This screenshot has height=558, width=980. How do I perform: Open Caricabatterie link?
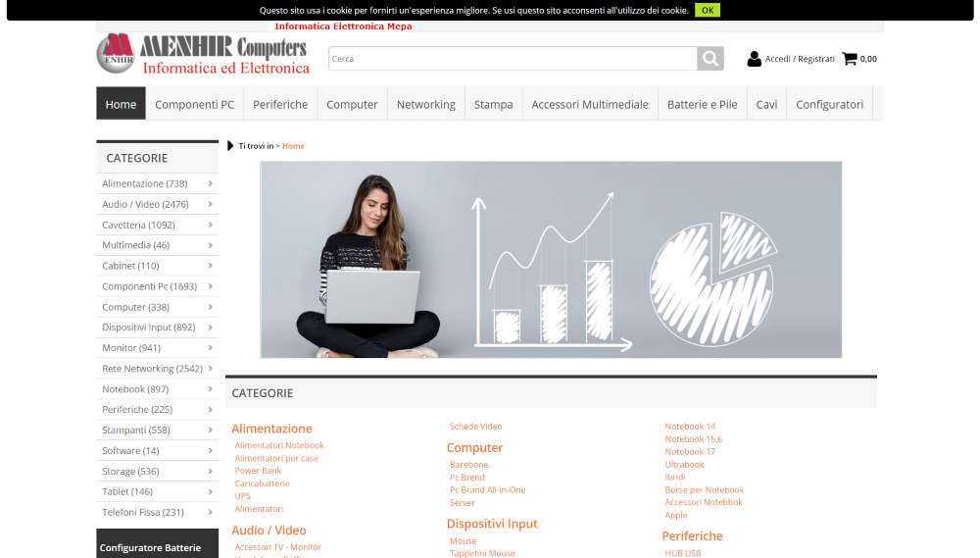click(x=262, y=483)
